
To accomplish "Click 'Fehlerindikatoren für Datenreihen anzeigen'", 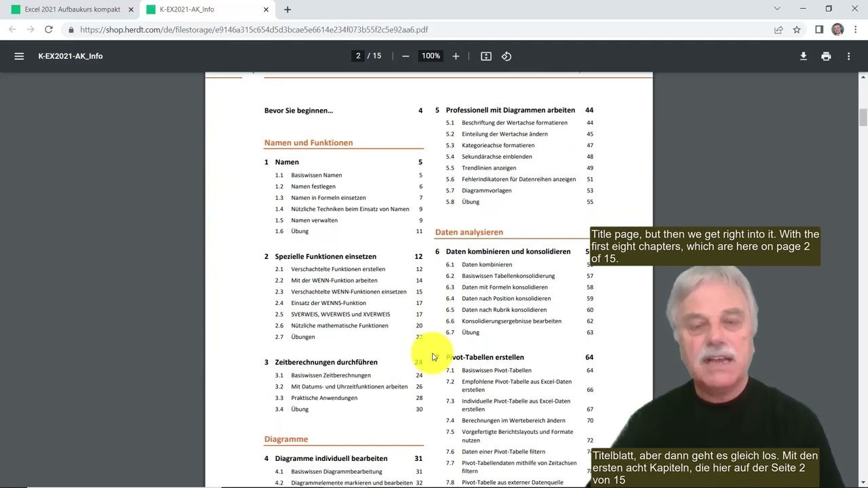I will (x=519, y=180).
